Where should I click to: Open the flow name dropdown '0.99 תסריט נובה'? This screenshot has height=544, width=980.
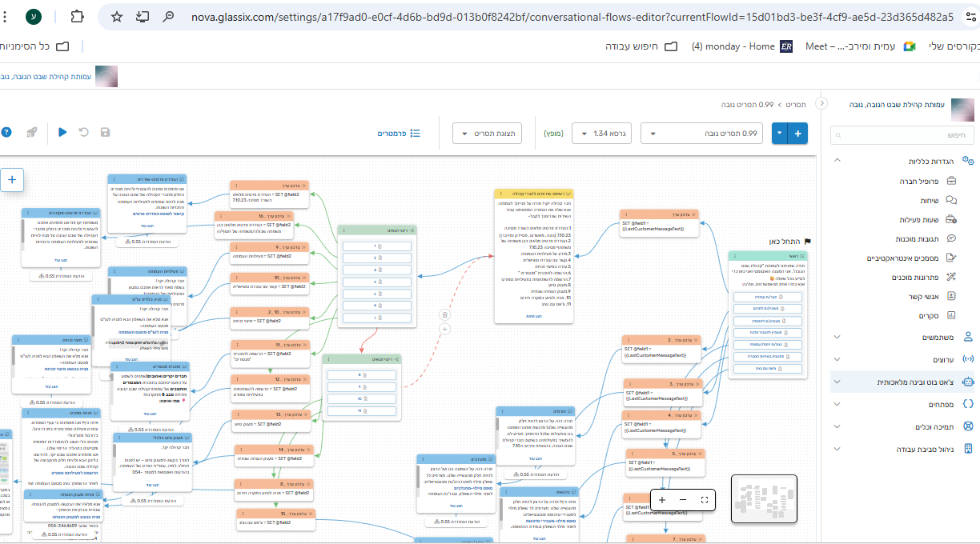[701, 134]
